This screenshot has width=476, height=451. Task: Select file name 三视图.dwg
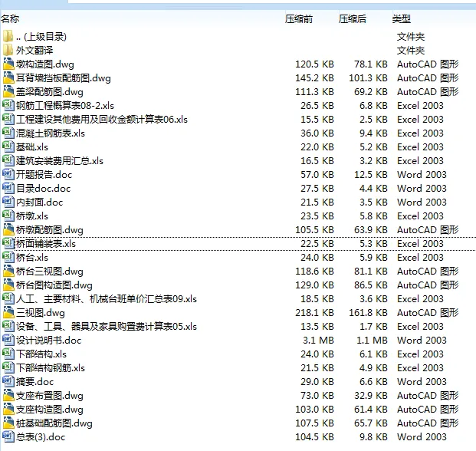pos(41,313)
